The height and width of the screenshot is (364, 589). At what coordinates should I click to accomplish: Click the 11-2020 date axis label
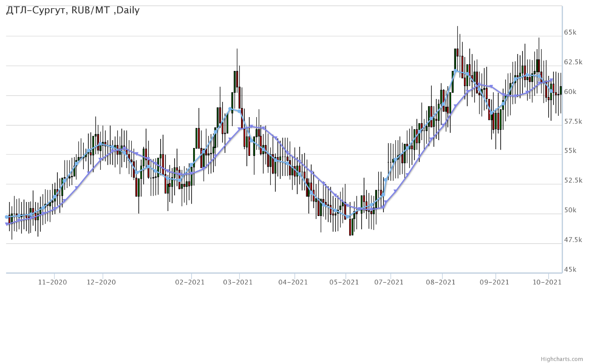coord(52,282)
